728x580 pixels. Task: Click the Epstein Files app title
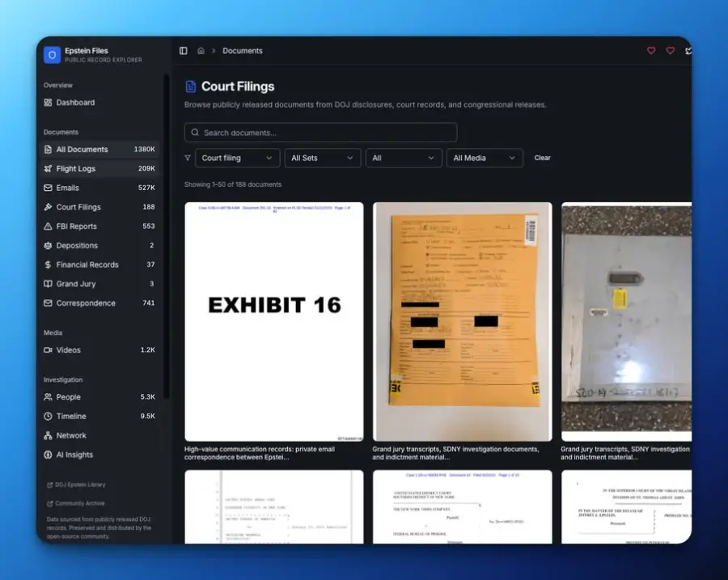tap(87, 51)
